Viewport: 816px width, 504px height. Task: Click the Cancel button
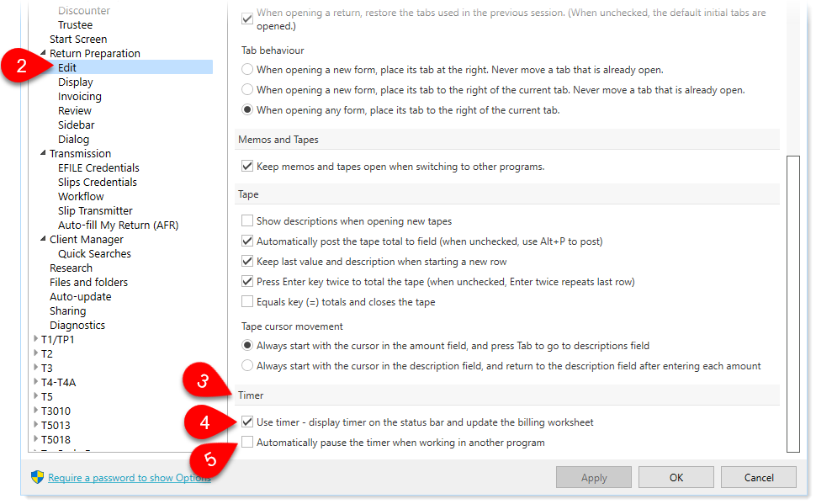(759, 478)
